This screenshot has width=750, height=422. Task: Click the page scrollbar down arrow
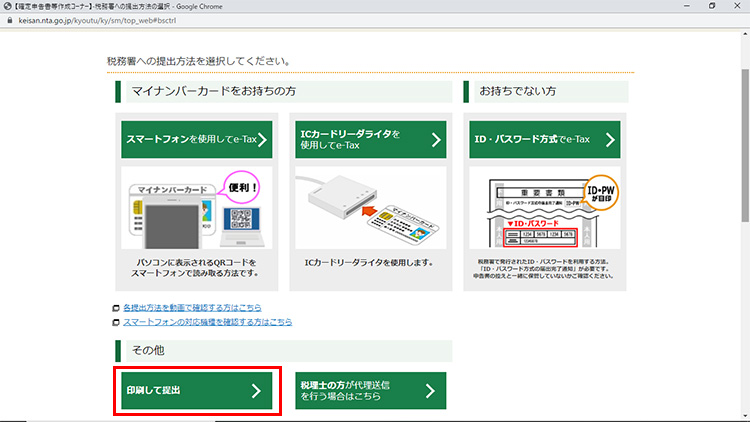[x=743, y=415]
